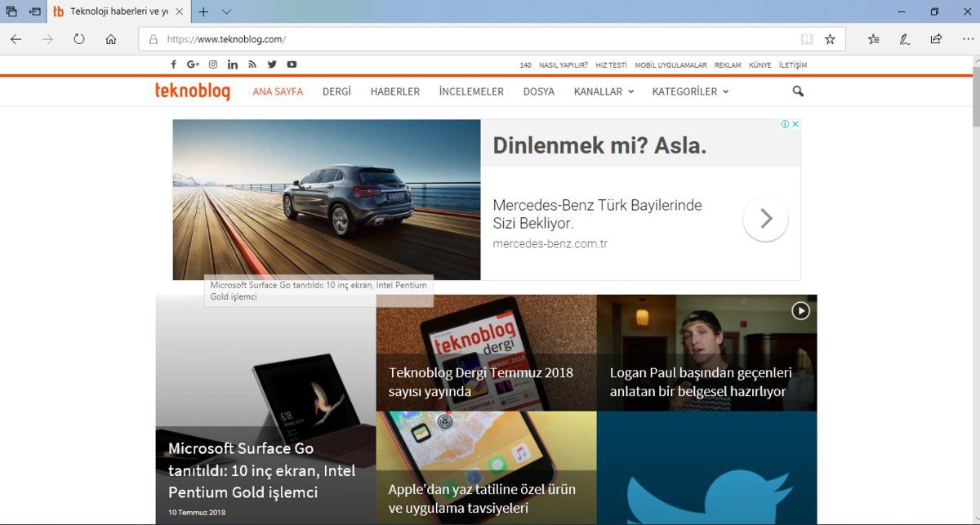Close the Teknoloji haberleri tab
The width and height of the screenshot is (980, 525).
(179, 12)
